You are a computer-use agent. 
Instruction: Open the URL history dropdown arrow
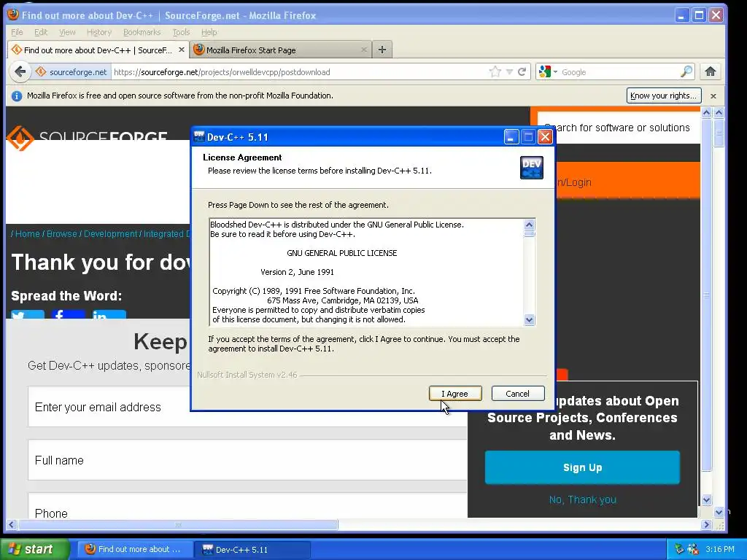pos(509,72)
